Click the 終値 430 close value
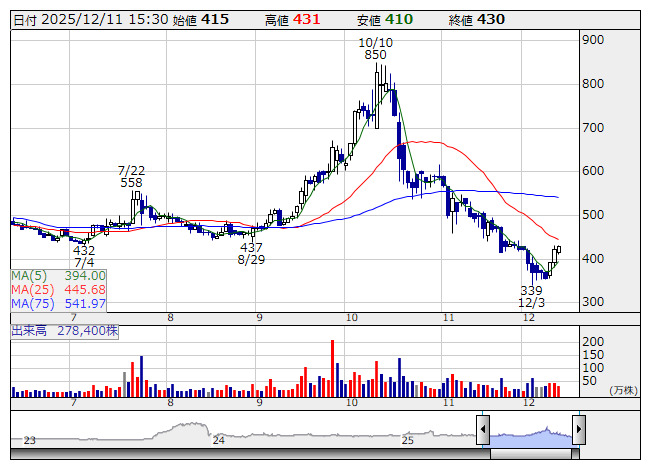653x470 pixels. [476, 20]
